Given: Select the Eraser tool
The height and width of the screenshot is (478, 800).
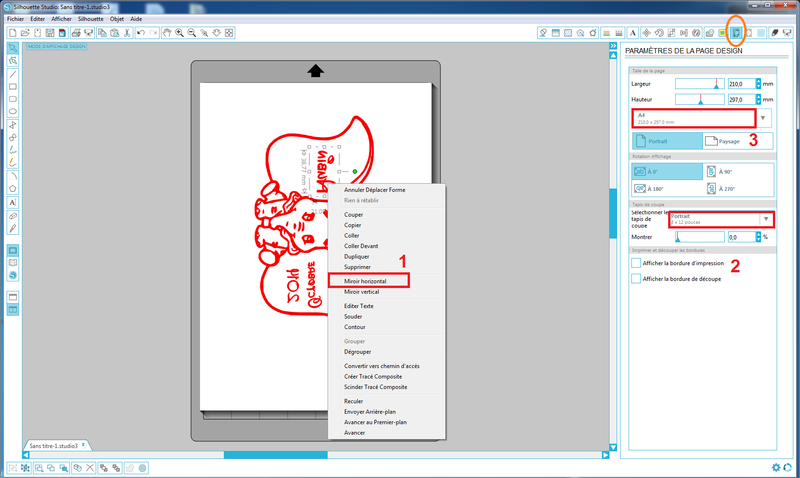Looking at the screenshot, I should [x=13, y=216].
